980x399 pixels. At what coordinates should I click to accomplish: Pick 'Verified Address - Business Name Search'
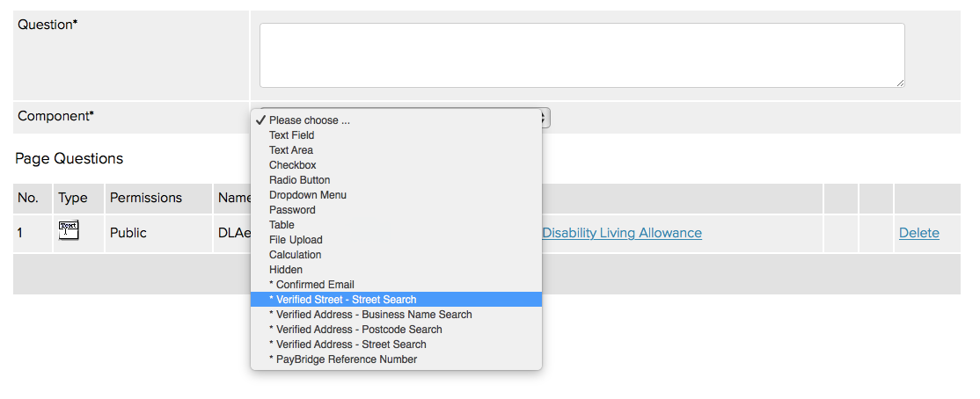tap(370, 315)
